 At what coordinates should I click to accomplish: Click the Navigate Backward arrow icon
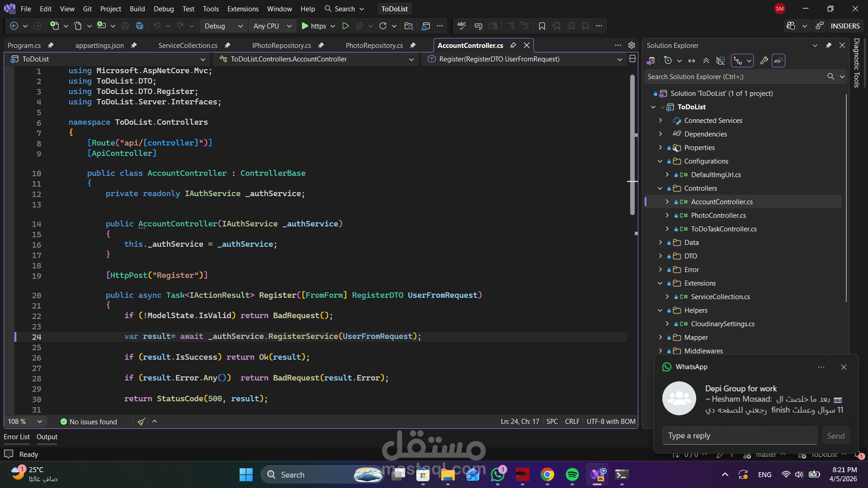coord(14,26)
